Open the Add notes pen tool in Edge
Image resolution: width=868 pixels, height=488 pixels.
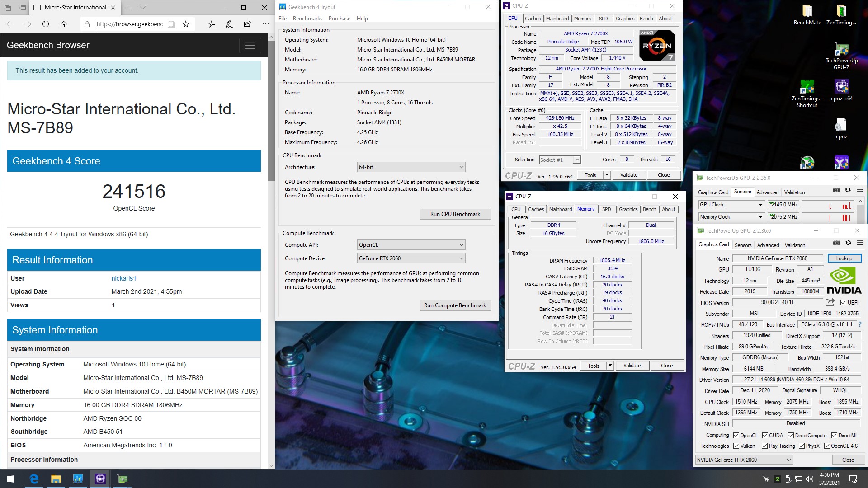(x=230, y=24)
